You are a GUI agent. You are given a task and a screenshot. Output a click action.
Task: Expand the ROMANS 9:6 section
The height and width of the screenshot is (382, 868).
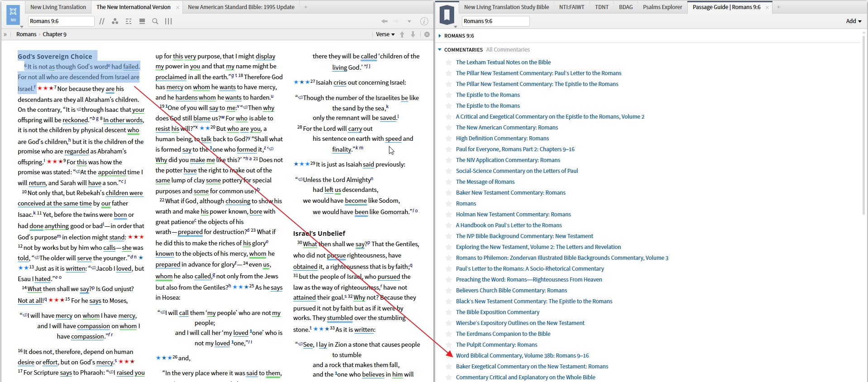pos(440,36)
